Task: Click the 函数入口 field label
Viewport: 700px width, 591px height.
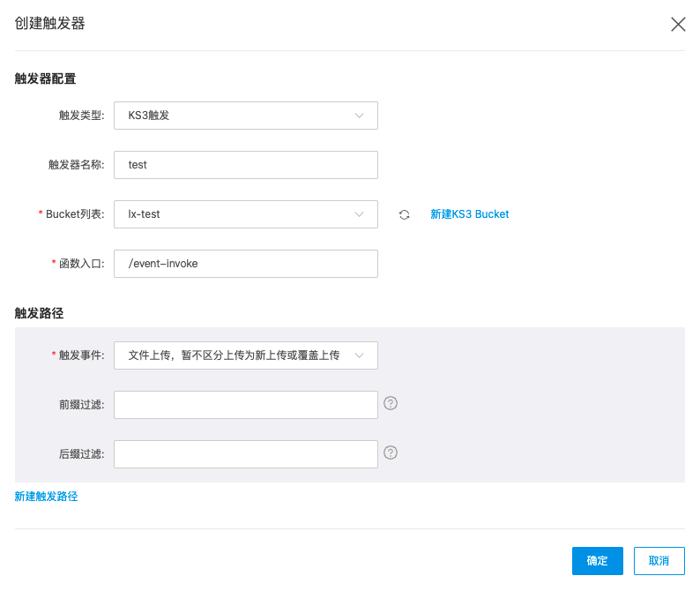Action: tap(81, 264)
